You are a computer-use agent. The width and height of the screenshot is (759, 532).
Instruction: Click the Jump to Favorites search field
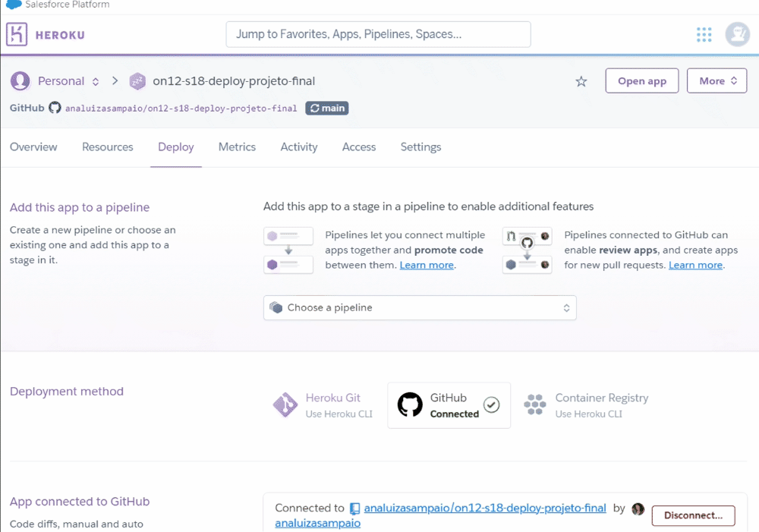click(378, 34)
